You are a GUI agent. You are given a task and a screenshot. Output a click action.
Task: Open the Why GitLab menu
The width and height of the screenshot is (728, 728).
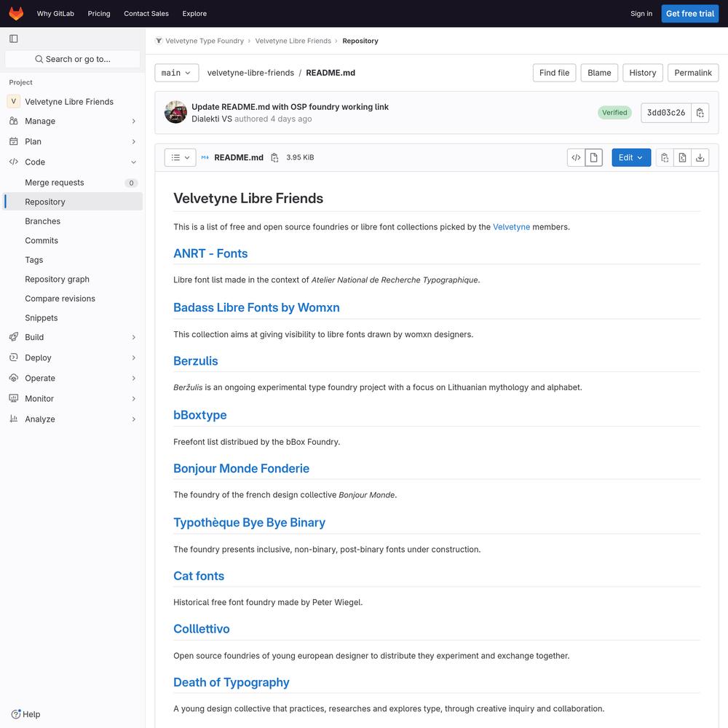click(x=56, y=13)
